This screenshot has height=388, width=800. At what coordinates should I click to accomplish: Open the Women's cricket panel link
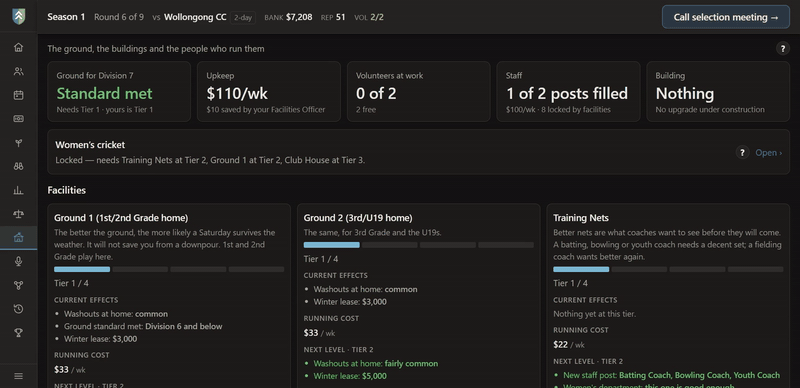pos(768,153)
